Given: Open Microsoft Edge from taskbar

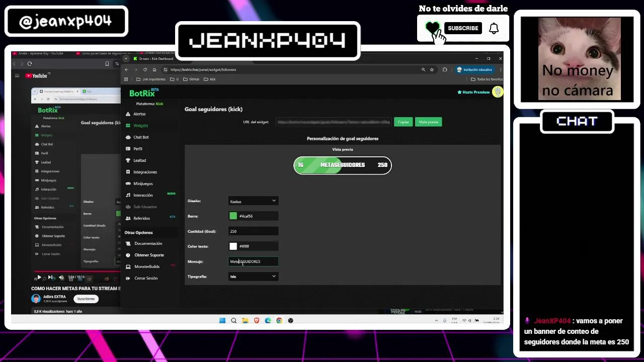Looking at the screenshot, I should (x=268, y=321).
